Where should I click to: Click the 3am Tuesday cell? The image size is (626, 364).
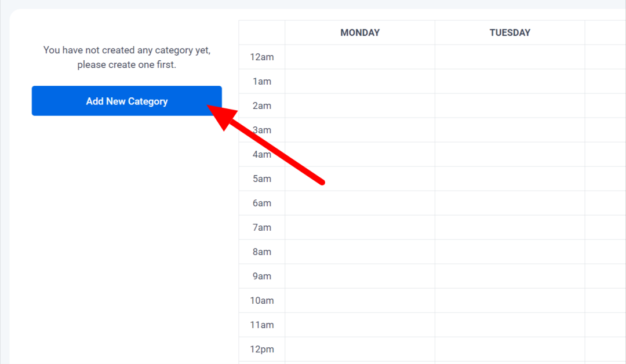pyautogui.click(x=509, y=130)
